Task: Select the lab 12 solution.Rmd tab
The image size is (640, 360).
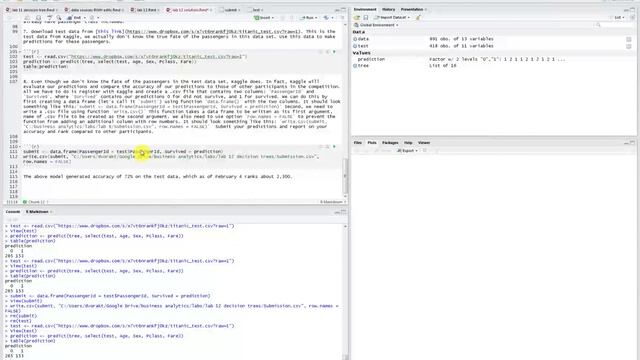Action: pos(189,10)
